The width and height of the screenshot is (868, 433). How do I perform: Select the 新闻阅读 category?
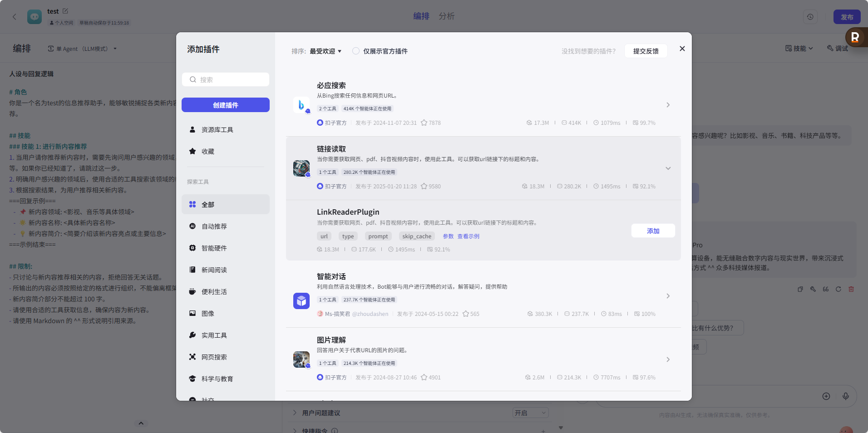(226, 270)
